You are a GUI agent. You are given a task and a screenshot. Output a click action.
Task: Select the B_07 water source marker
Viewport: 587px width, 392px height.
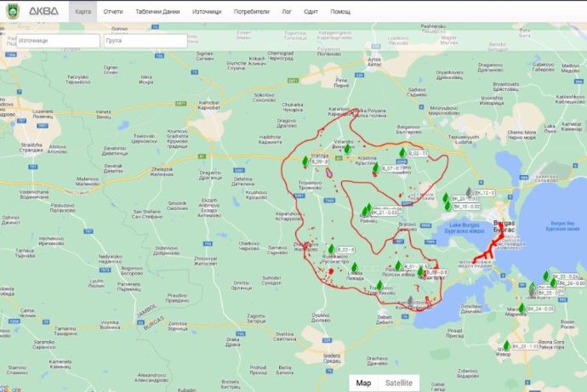coord(378,169)
